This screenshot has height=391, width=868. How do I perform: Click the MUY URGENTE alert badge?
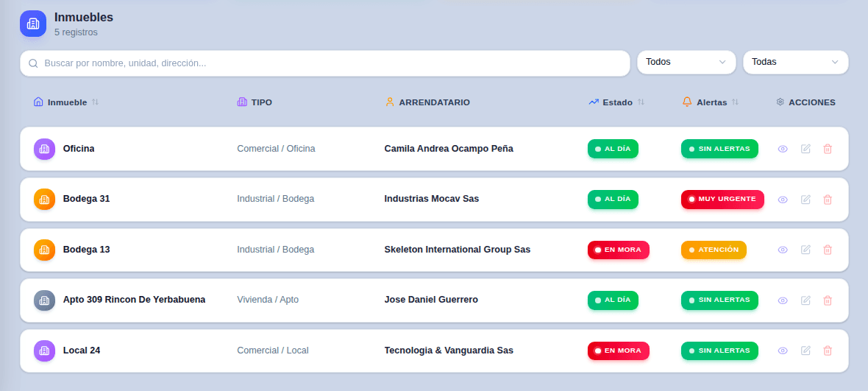pos(722,199)
